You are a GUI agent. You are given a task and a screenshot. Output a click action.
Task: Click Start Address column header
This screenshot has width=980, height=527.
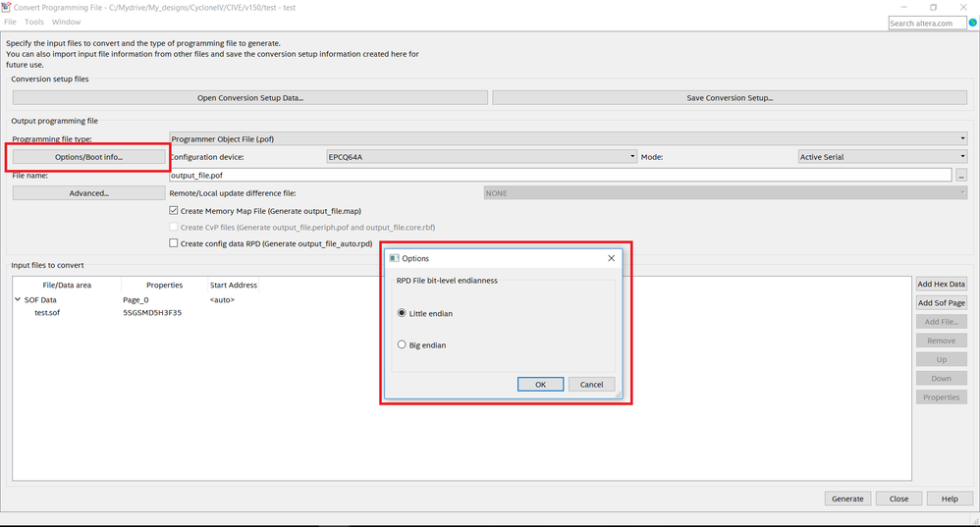(233, 285)
